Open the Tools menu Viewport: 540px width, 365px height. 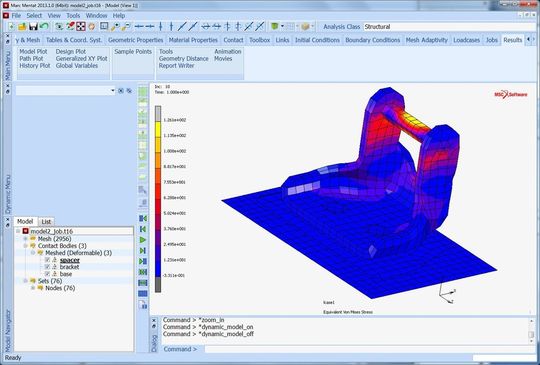click(73, 15)
